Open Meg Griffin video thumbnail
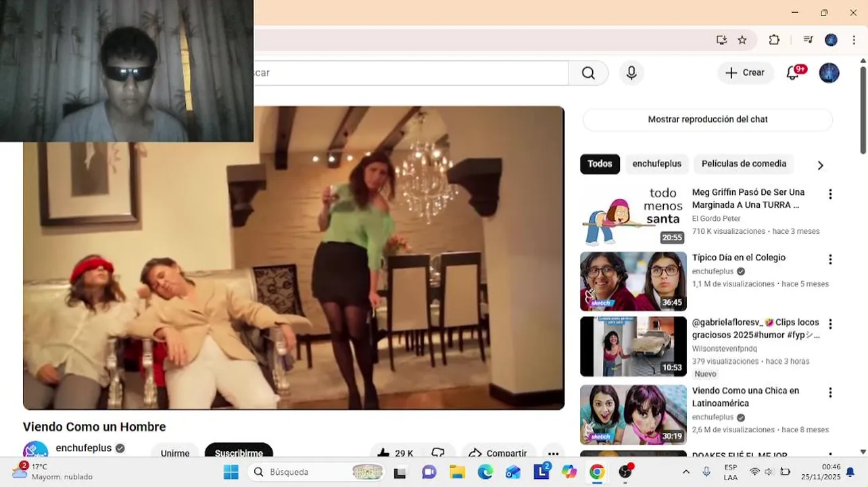Image resolution: width=868 pixels, height=487 pixels. (x=633, y=216)
